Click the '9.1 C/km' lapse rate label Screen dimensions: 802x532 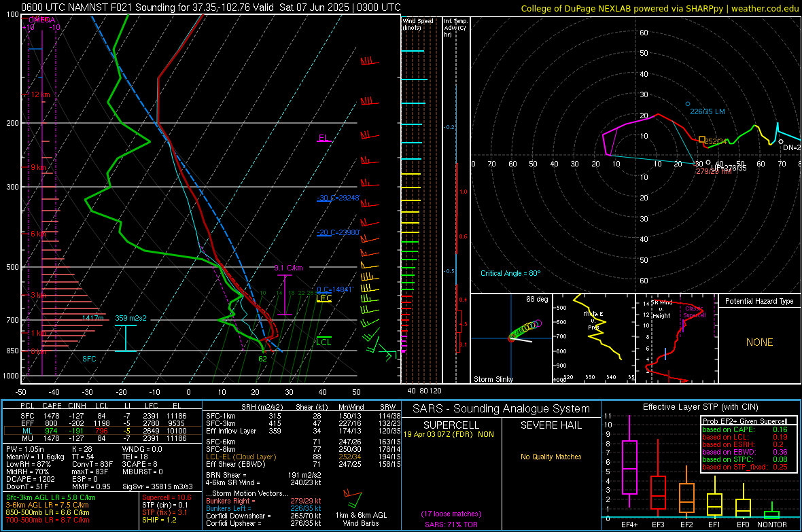[x=288, y=268]
